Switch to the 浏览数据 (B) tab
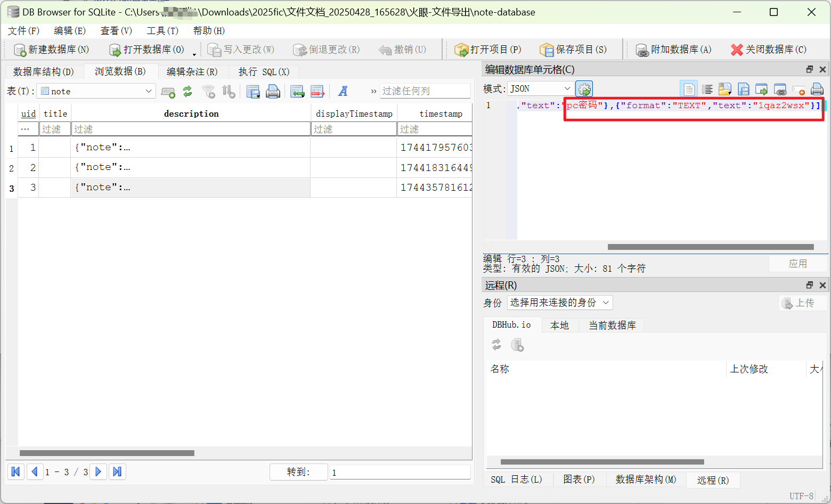 pos(120,71)
